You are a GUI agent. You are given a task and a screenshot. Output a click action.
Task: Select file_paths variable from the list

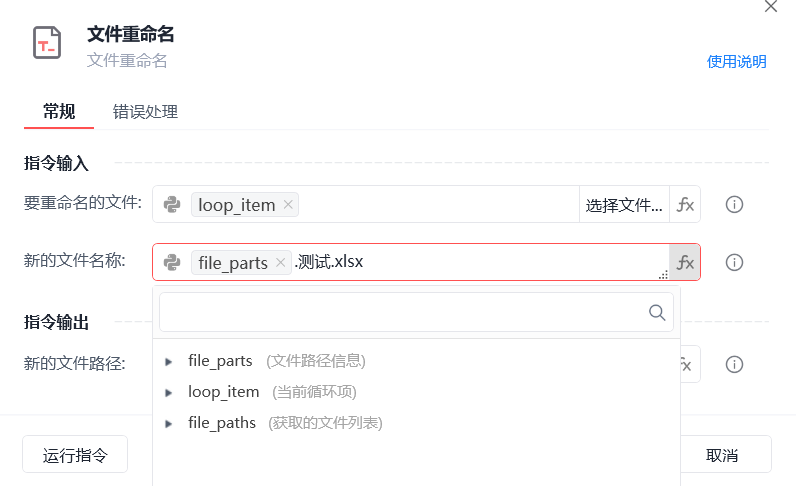[222, 423]
